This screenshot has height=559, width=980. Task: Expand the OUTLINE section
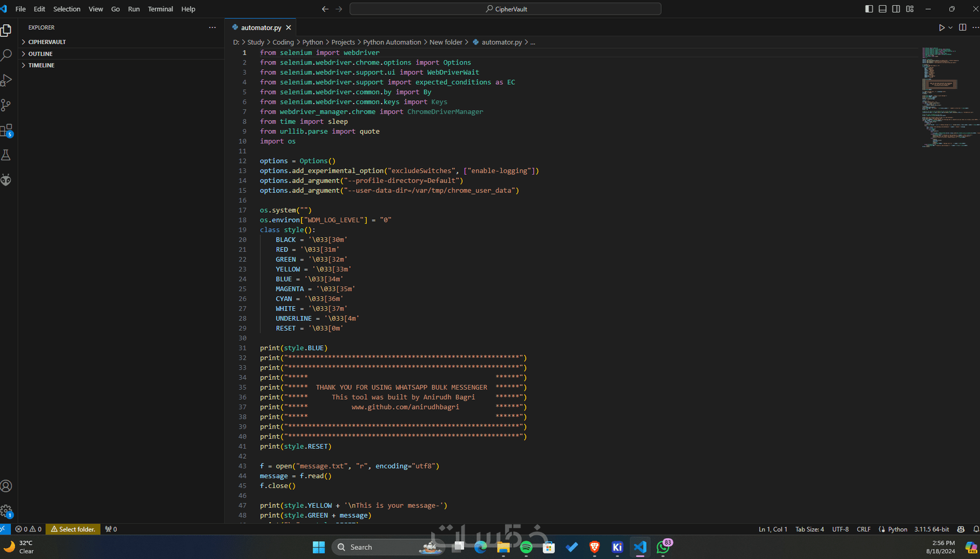[x=40, y=54]
